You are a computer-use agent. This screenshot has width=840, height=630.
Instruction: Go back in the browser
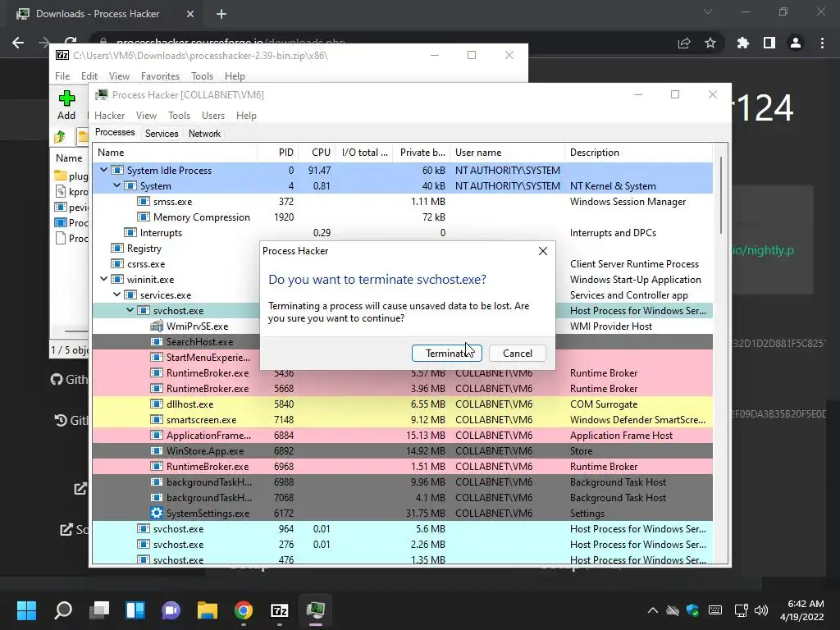pyautogui.click(x=18, y=43)
